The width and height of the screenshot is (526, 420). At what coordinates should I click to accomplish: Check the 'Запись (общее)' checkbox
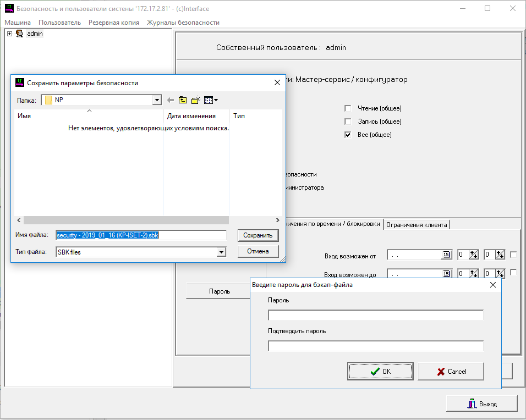(348, 121)
